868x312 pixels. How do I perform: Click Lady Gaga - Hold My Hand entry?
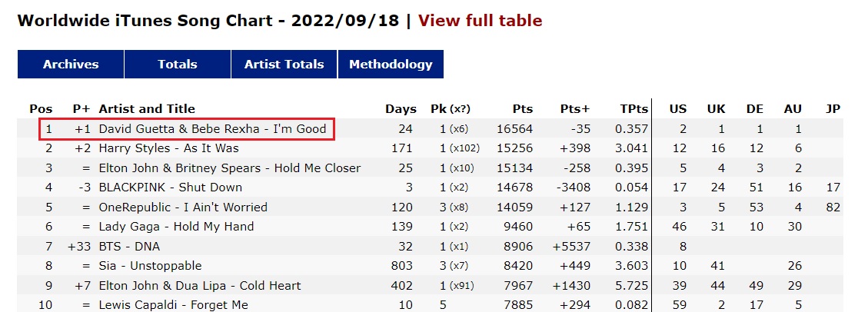[176, 227]
